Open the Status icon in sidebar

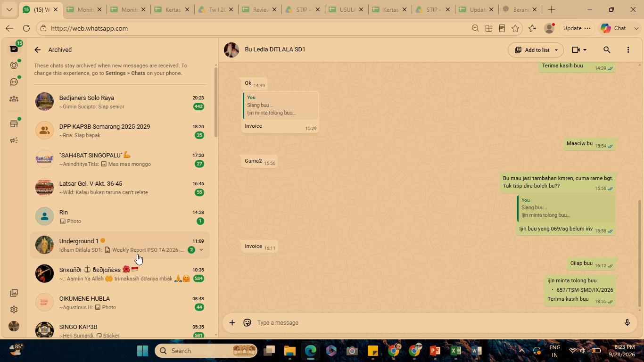click(x=14, y=66)
